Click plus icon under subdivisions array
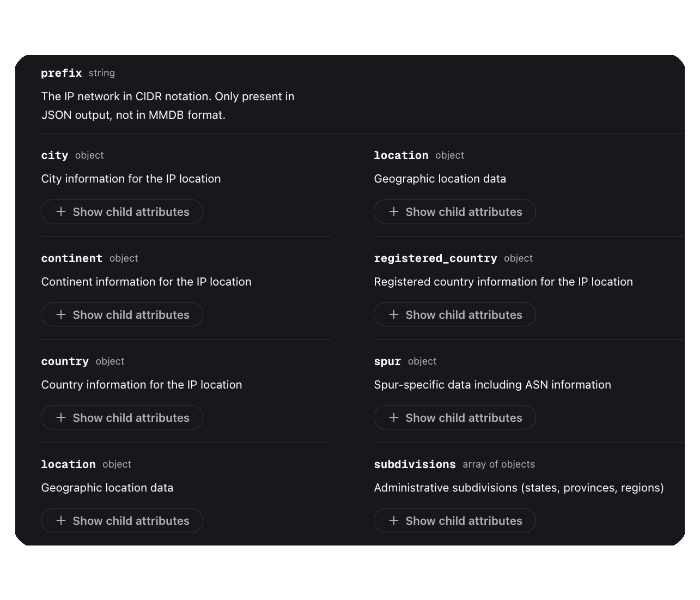This screenshot has height=600, width=700. (x=394, y=520)
